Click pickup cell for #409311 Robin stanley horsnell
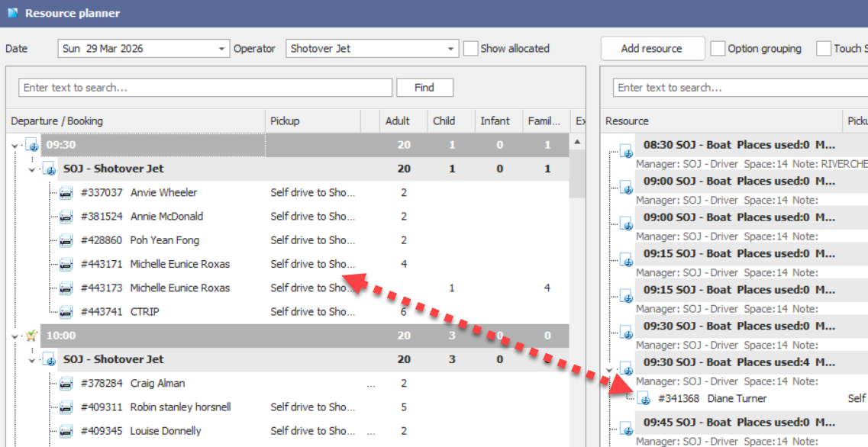Image resolution: width=868 pixels, height=447 pixels. pyautogui.click(x=313, y=407)
